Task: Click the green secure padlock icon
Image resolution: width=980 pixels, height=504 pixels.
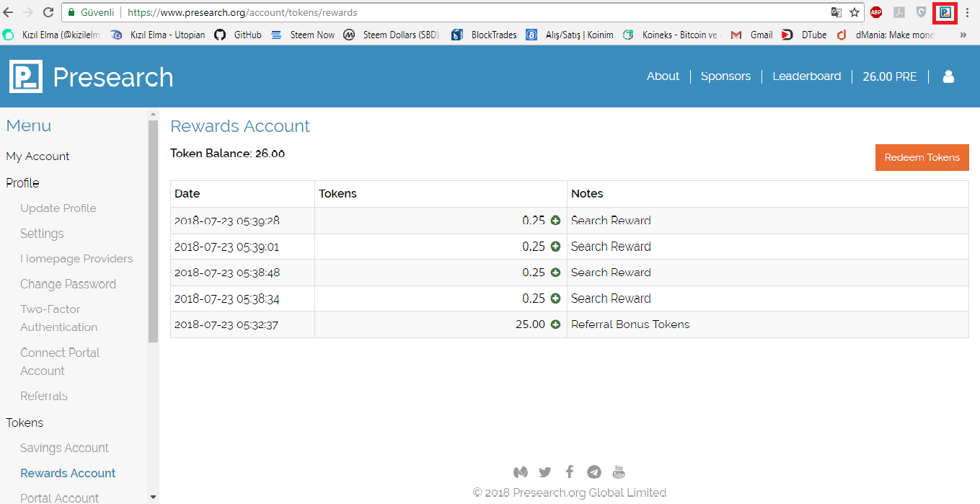Action: (x=71, y=12)
